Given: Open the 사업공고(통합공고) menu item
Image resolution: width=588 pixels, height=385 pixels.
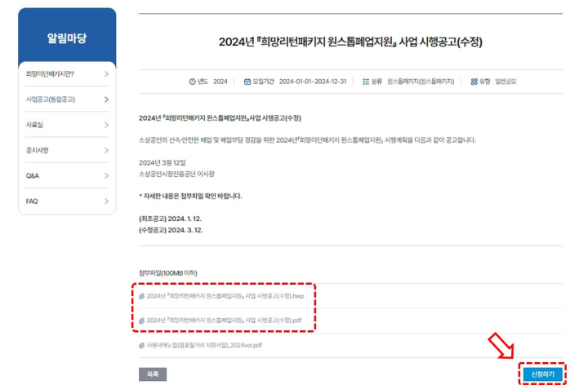Looking at the screenshot, I should click(67, 100).
